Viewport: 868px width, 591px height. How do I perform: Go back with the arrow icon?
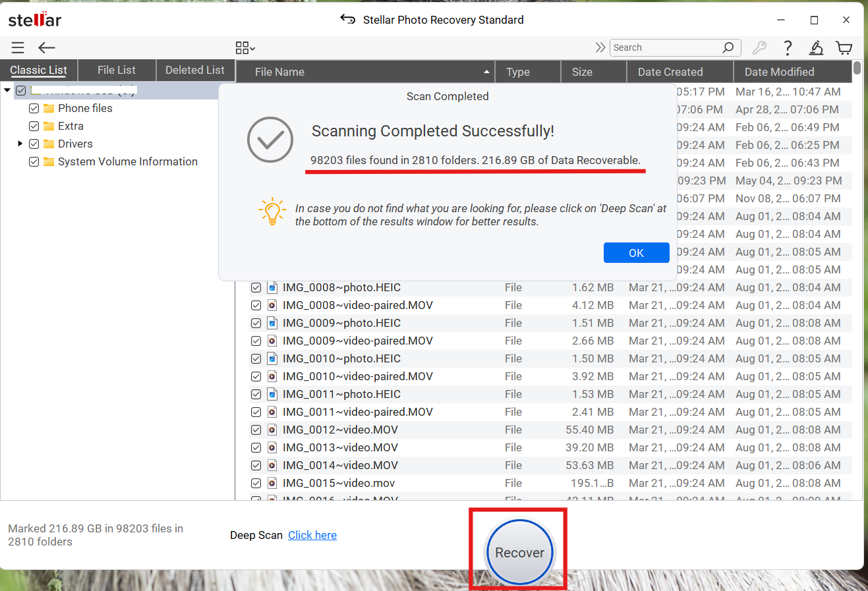pos(47,47)
